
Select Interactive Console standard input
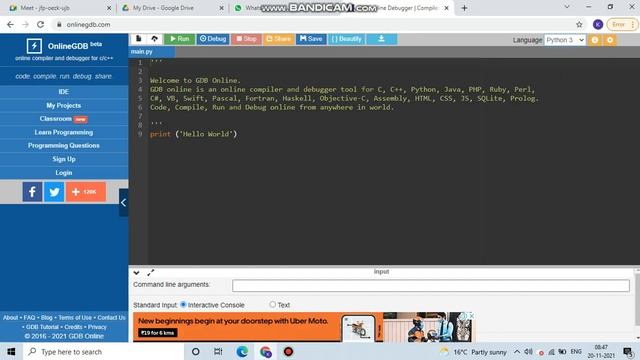pos(183,304)
